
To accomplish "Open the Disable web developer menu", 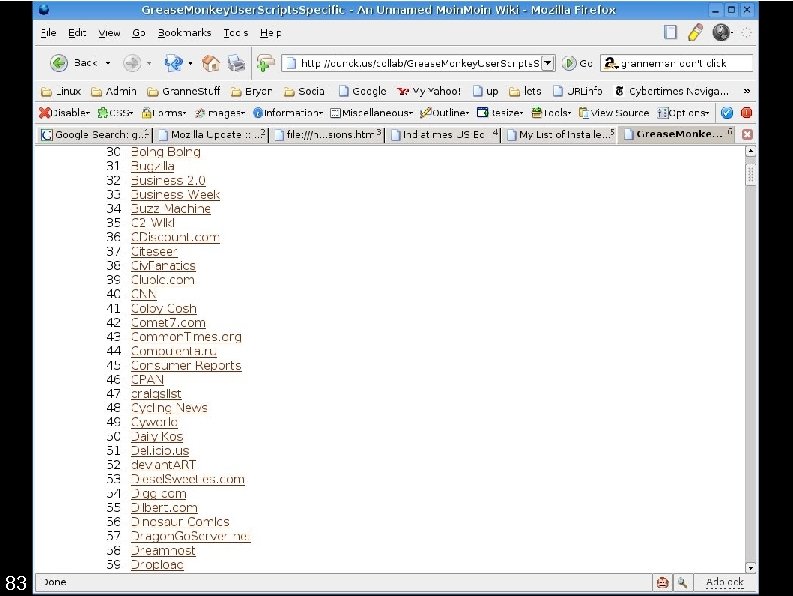I will (x=65, y=113).
